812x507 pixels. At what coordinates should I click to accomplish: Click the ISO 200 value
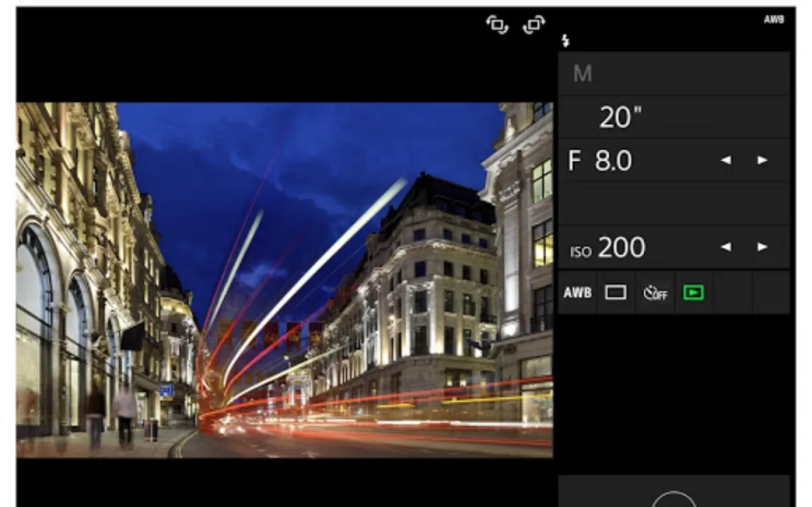[x=608, y=248]
